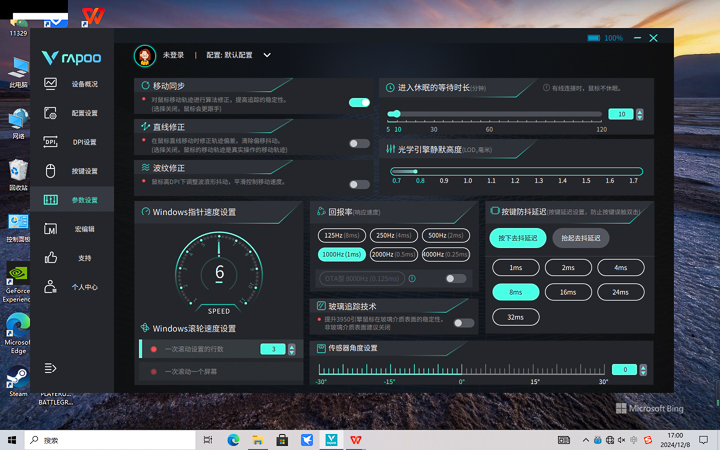Click the macro editor M icon

click(x=51, y=229)
